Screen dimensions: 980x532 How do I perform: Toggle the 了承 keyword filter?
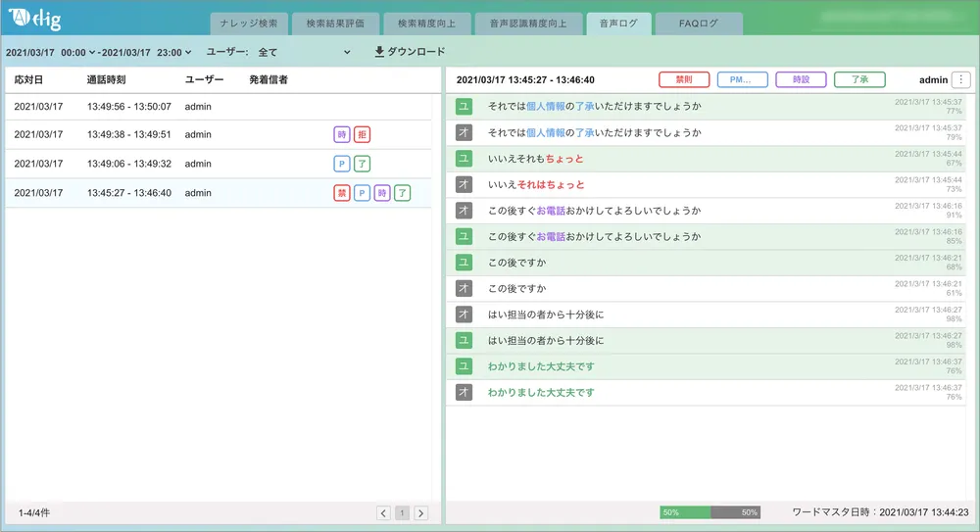860,79
